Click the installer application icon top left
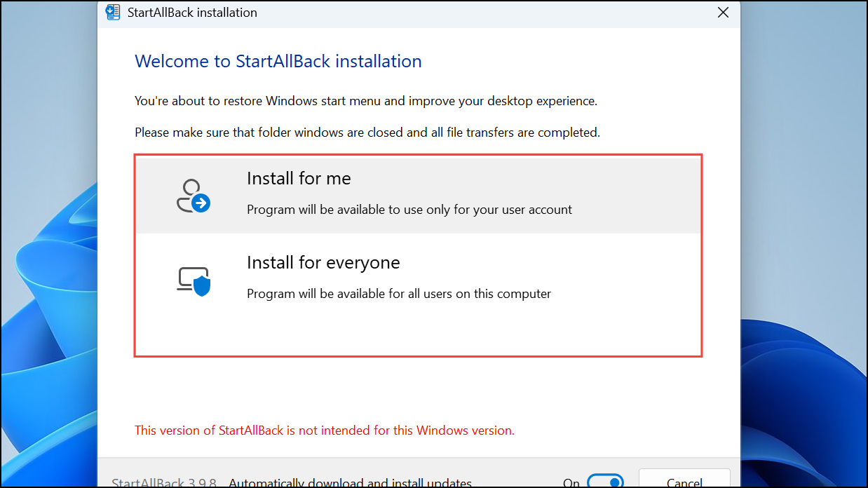 coord(113,12)
